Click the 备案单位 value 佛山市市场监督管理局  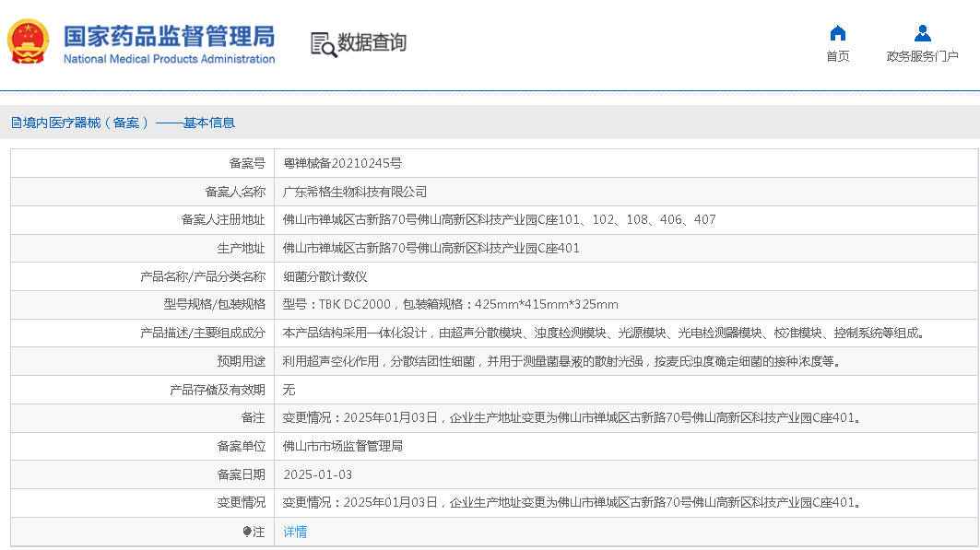[x=342, y=446]
